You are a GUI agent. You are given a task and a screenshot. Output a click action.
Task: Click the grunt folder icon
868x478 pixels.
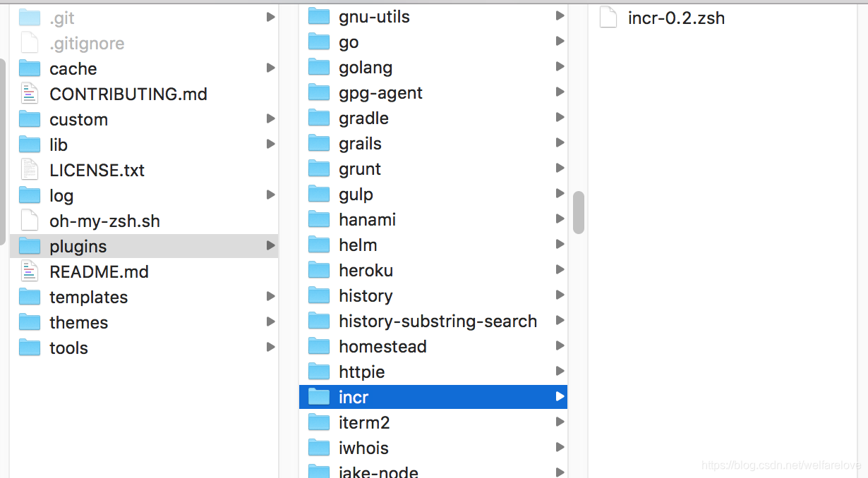coord(320,168)
